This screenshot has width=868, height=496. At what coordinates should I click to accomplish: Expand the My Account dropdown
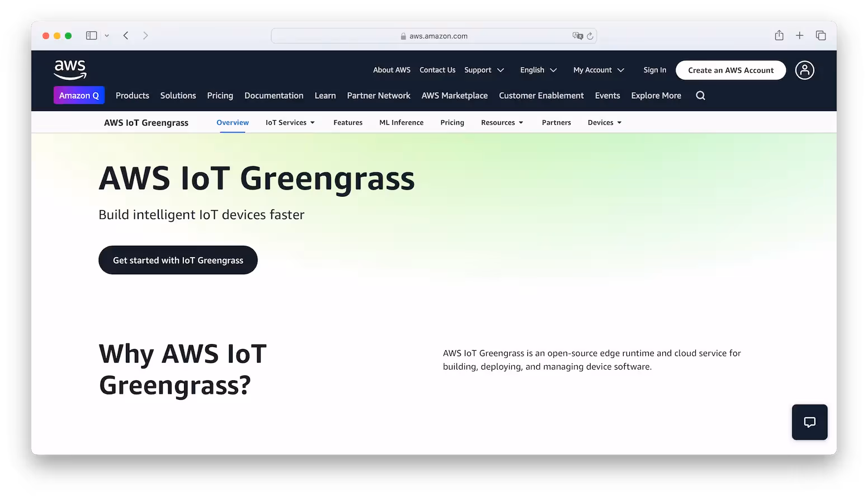(x=598, y=70)
